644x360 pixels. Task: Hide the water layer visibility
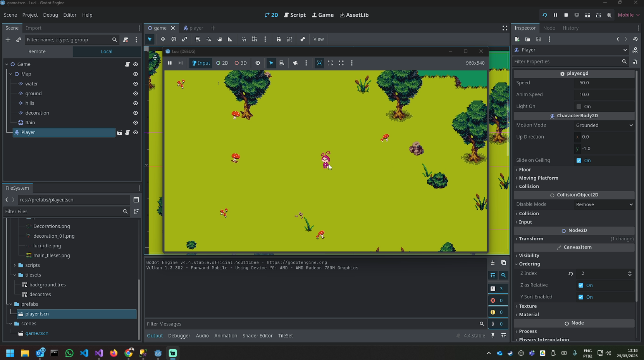136,84
